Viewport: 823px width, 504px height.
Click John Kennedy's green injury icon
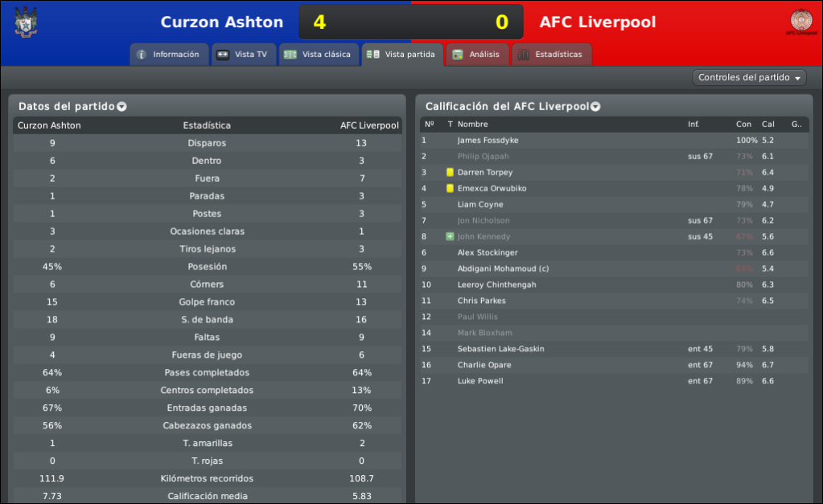click(450, 236)
